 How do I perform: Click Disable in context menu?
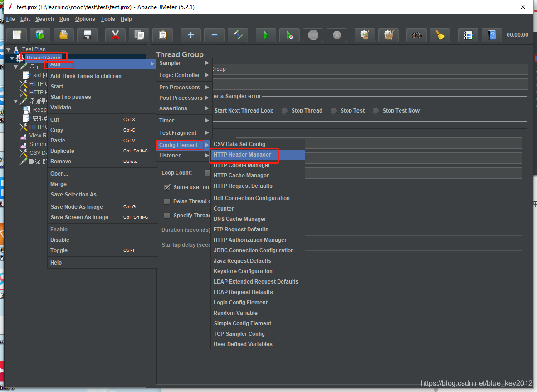pyautogui.click(x=103, y=240)
